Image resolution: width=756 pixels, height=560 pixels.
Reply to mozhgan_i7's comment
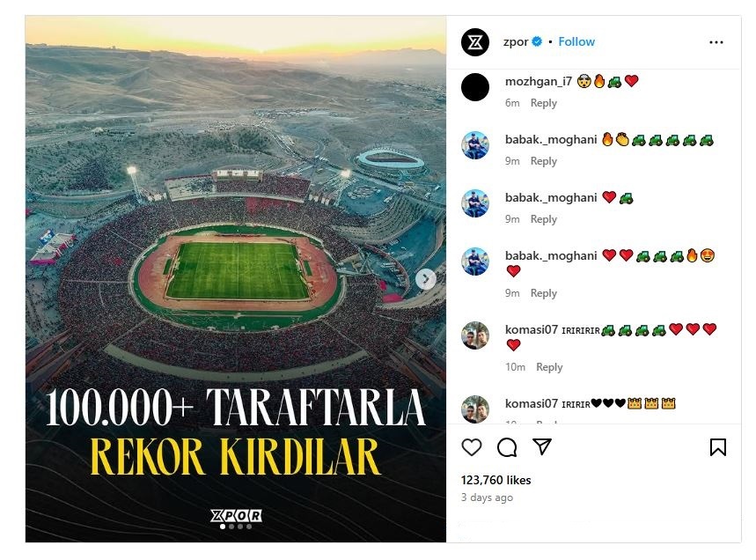pos(543,103)
